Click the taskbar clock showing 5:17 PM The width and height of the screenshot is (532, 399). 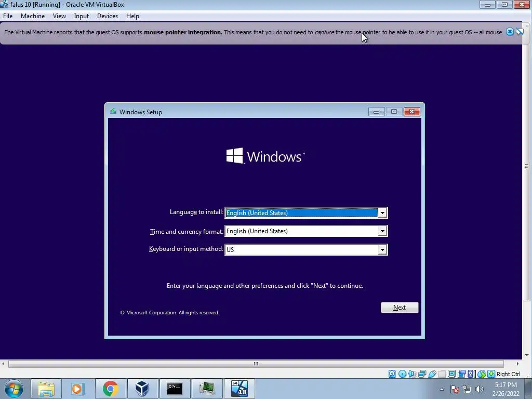[506, 389]
